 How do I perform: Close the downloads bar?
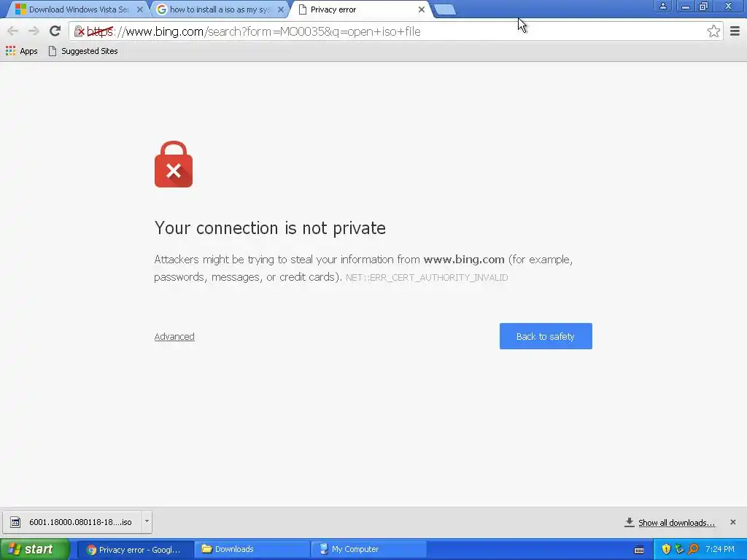point(732,522)
